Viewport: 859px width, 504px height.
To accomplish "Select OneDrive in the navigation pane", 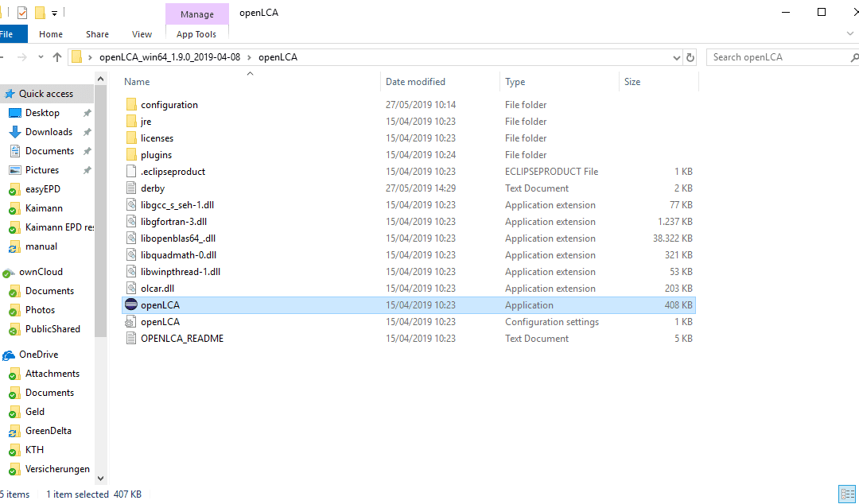I will click(x=38, y=355).
